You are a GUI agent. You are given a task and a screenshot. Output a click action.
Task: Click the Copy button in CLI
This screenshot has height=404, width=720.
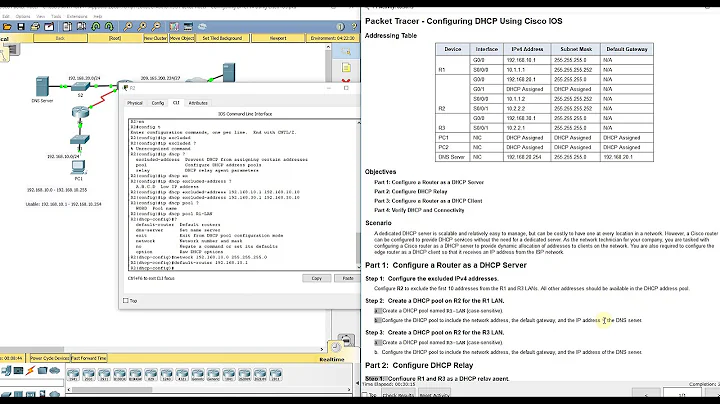tap(316, 278)
